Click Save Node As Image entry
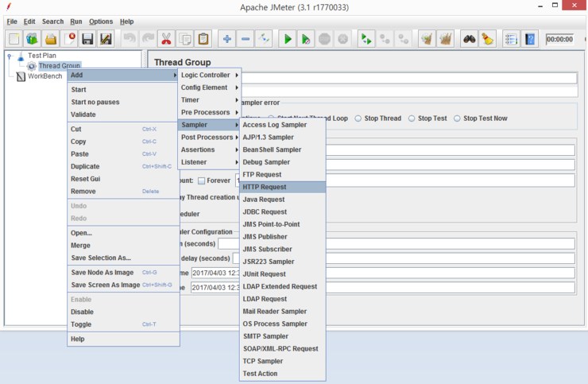Viewport: 588px width, 384px height. pos(123,273)
